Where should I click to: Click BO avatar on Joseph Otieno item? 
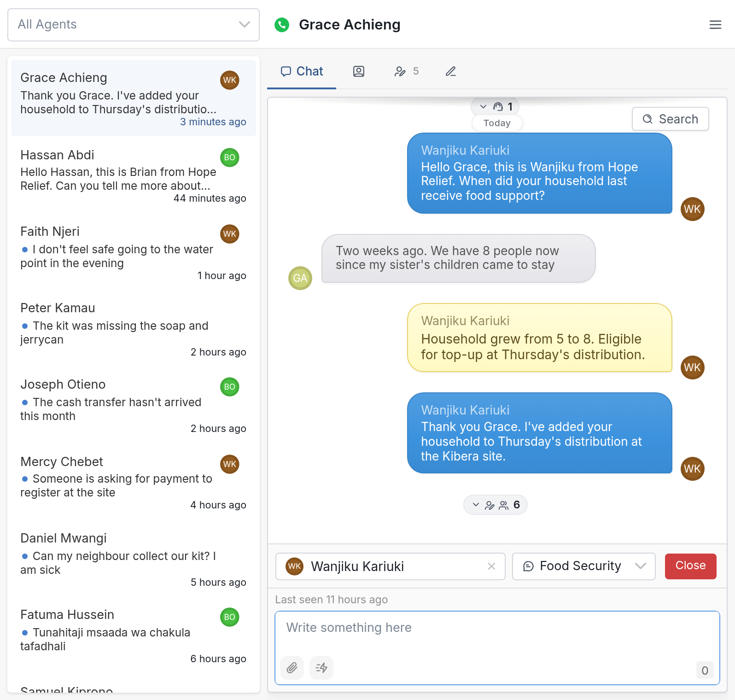(230, 387)
